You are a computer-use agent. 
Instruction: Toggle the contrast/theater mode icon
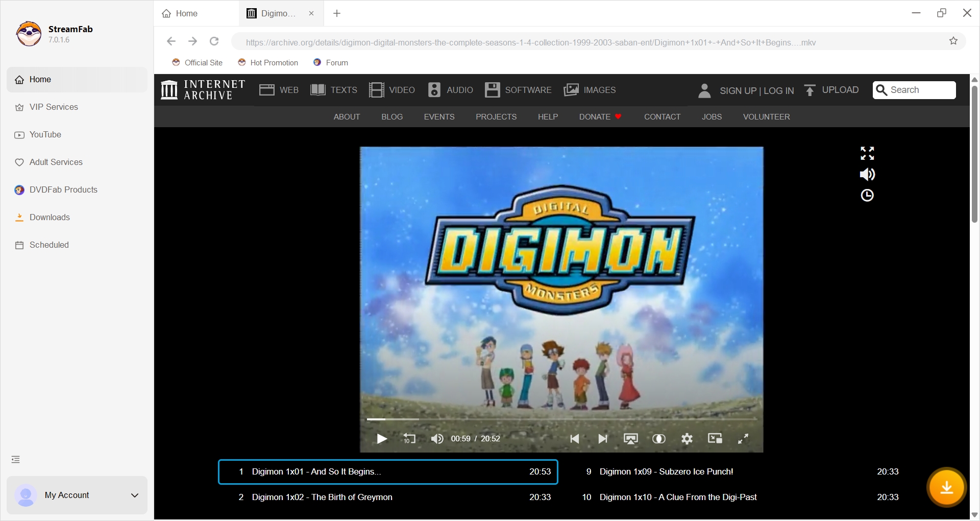[x=659, y=439]
